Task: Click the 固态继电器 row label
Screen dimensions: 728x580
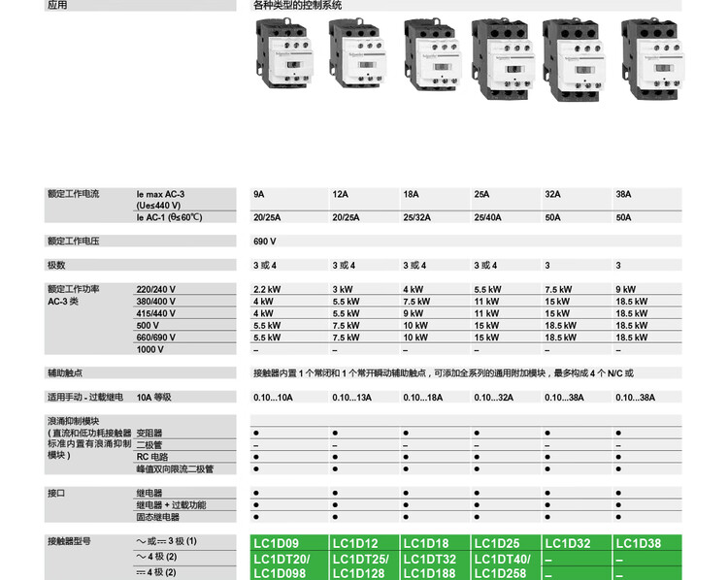Action: (x=158, y=517)
